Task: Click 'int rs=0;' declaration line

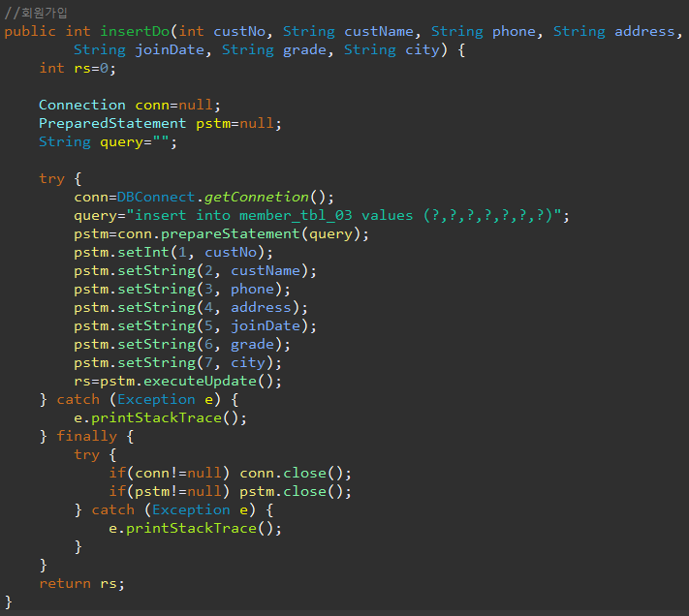Action: [x=78, y=68]
